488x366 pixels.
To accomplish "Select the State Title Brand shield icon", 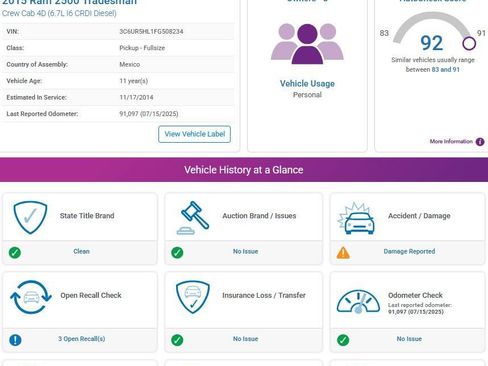I will 30,217.
